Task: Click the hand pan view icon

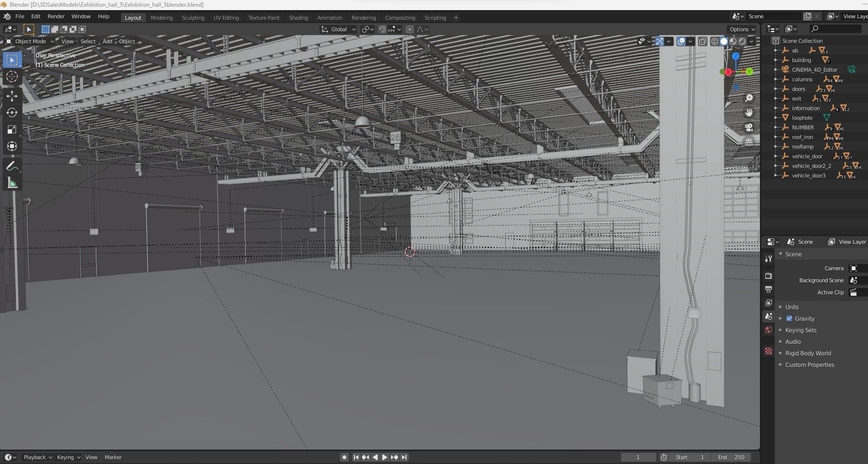Action: [749, 113]
